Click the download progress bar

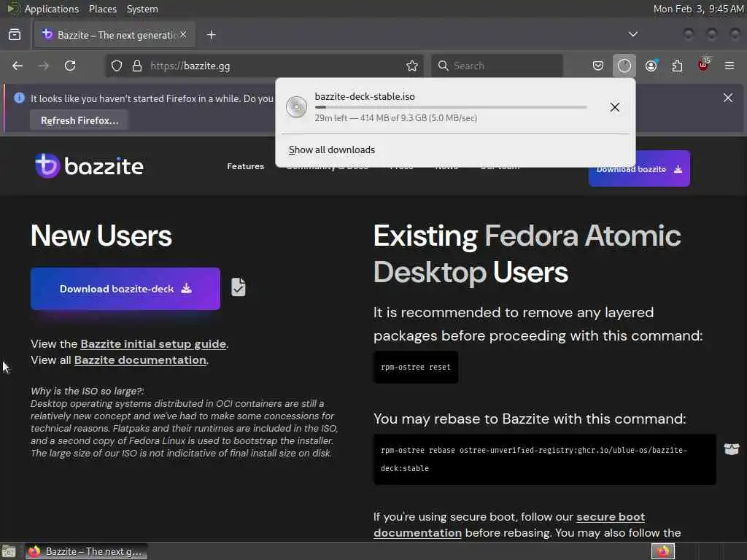pyautogui.click(x=451, y=107)
